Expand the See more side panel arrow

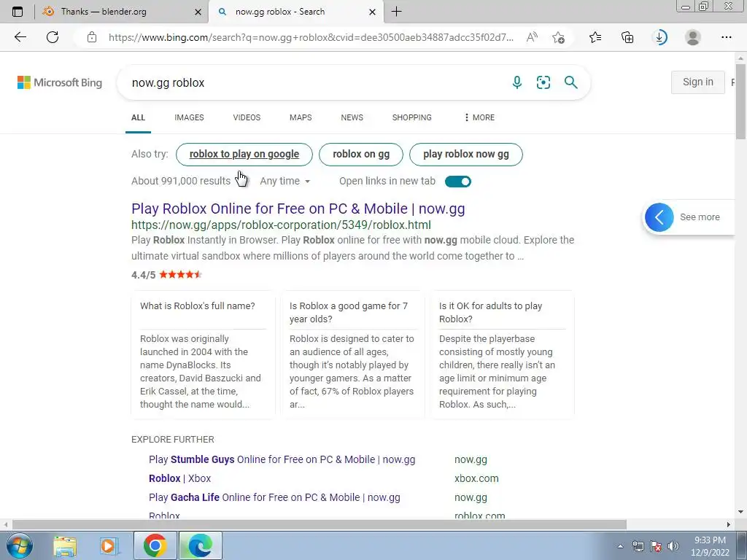(x=659, y=217)
